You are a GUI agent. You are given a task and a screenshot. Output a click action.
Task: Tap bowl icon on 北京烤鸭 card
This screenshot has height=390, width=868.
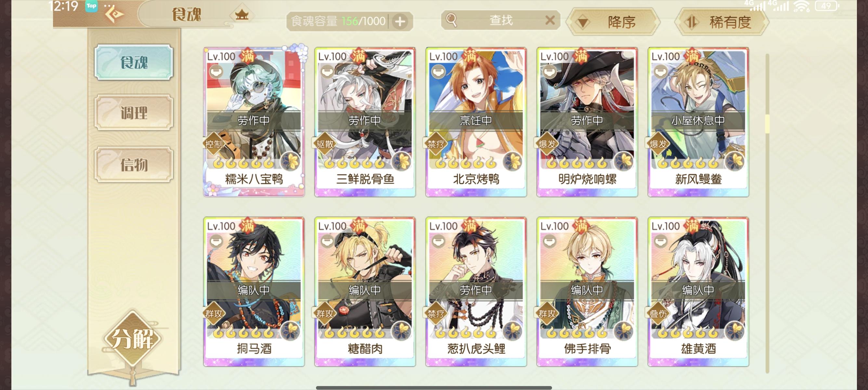click(x=438, y=72)
